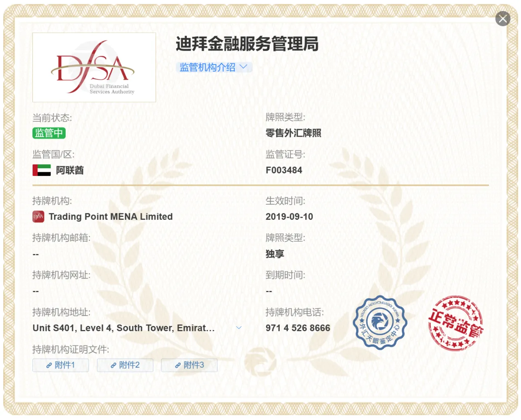Screen dimensions: 521x420
Task: Click the DFSA logo image
Action: pos(94,67)
